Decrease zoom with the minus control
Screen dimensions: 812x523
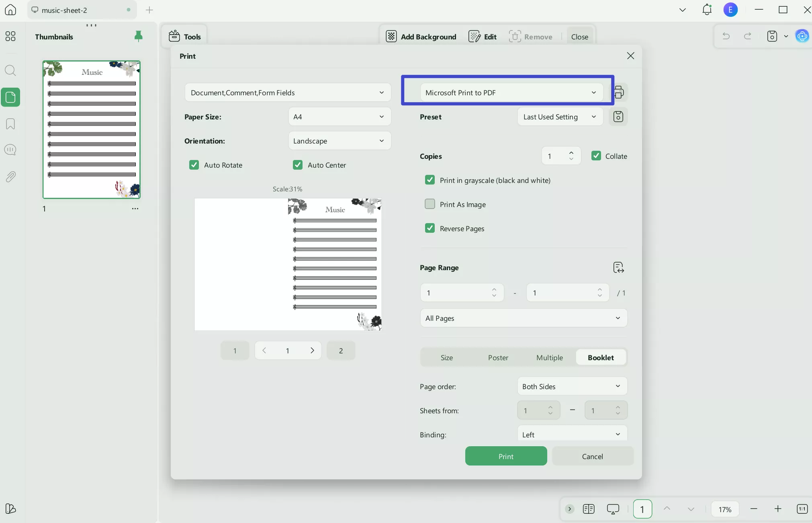[754, 509]
